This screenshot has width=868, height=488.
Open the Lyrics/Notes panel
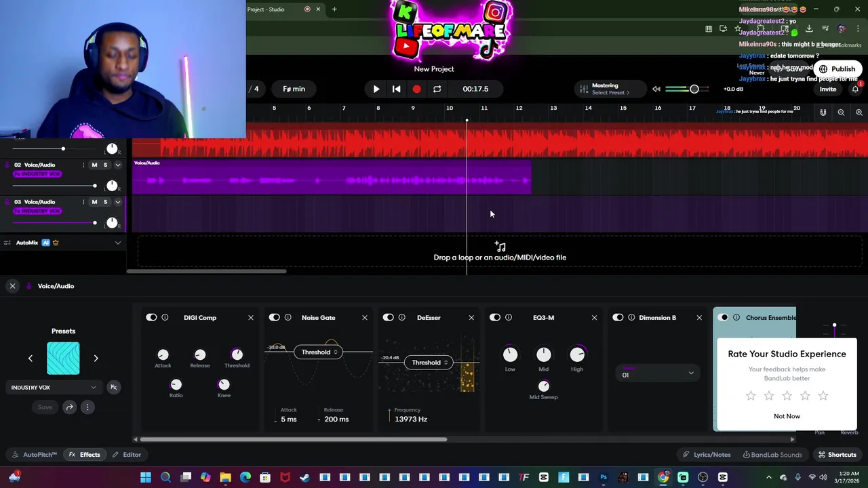[x=707, y=455]
